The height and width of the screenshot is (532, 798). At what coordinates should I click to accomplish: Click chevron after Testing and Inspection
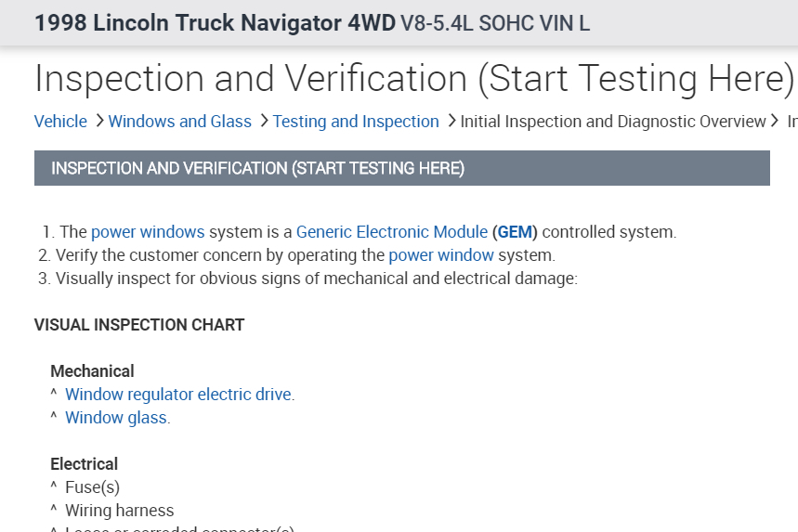point(451,122)
